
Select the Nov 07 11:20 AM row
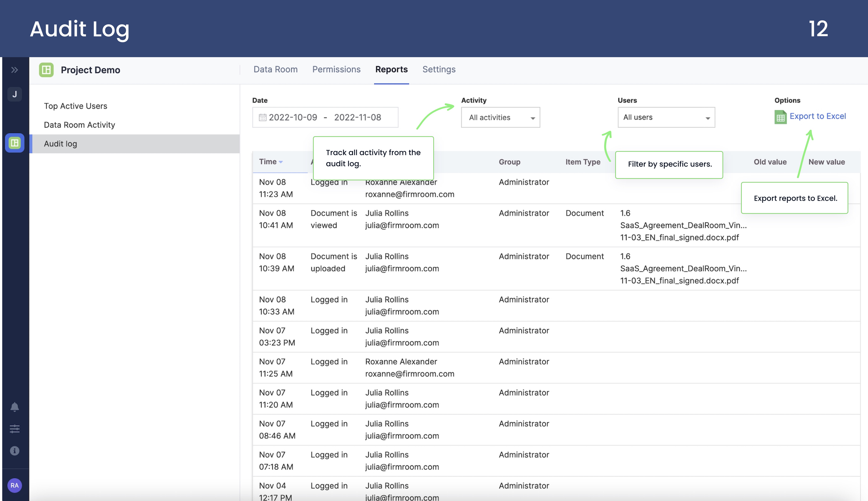556,399
